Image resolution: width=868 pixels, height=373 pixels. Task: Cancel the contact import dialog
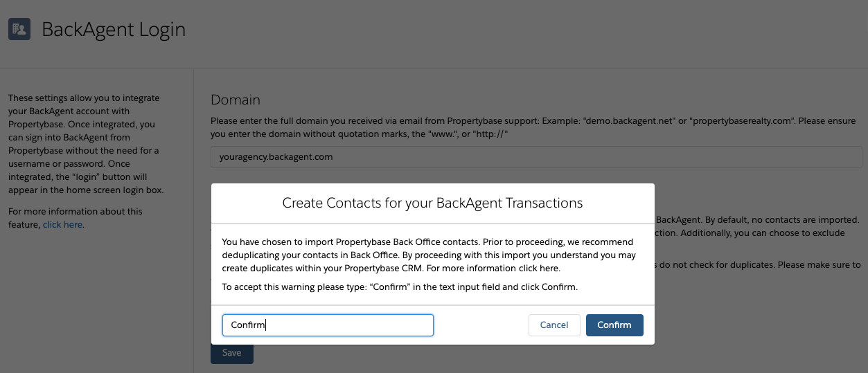[x=554, y=325]
